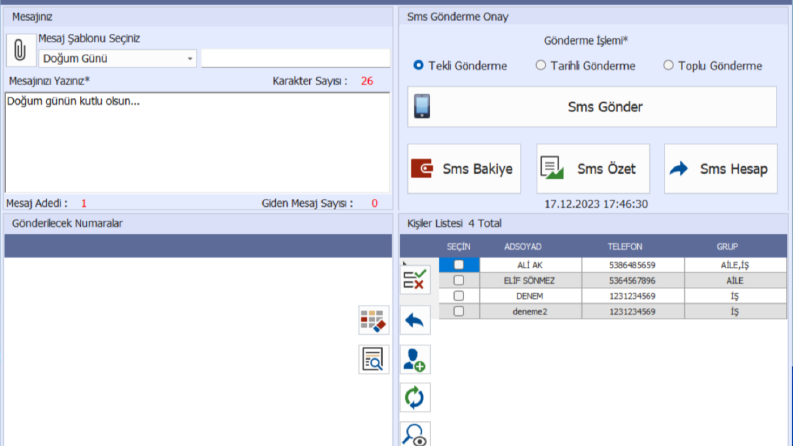
Task: Click the add person icon
Action: pyautogui.click(x=415, y=360)
